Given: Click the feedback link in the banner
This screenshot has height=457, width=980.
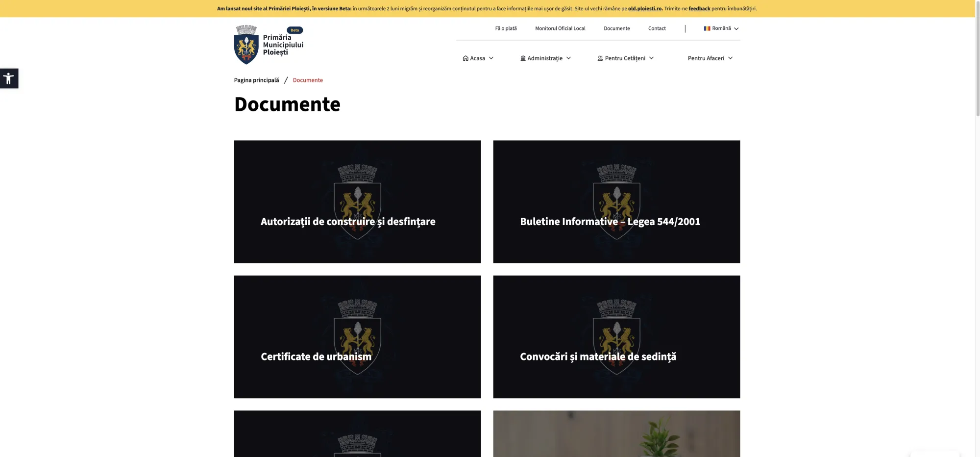Looking at the screenshot, I should pyautogui.click(x=699, y=9).
